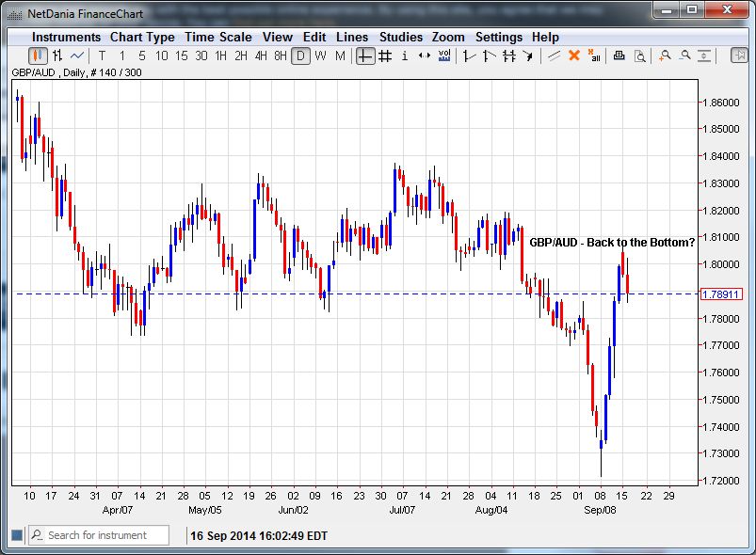Select the downward trend line tool

489,56
